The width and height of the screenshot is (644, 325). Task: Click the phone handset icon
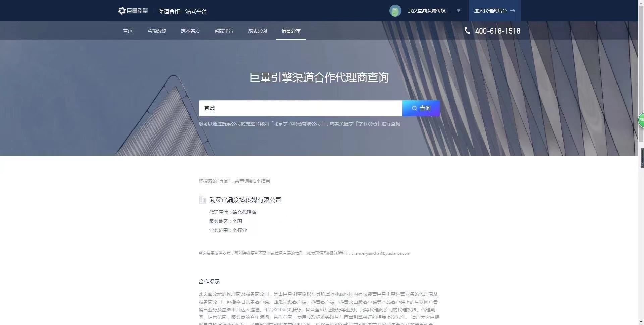click(467, 31)
